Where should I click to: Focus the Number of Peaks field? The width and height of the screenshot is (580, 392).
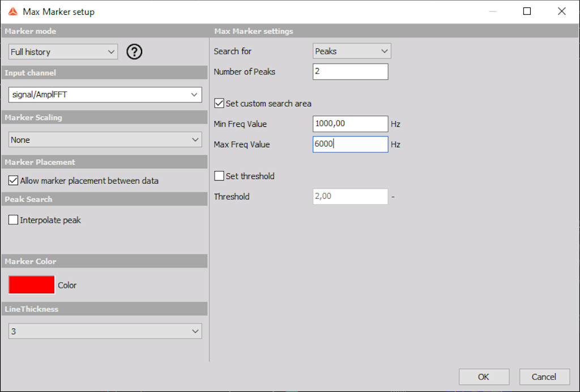click(x=350, y=72)
